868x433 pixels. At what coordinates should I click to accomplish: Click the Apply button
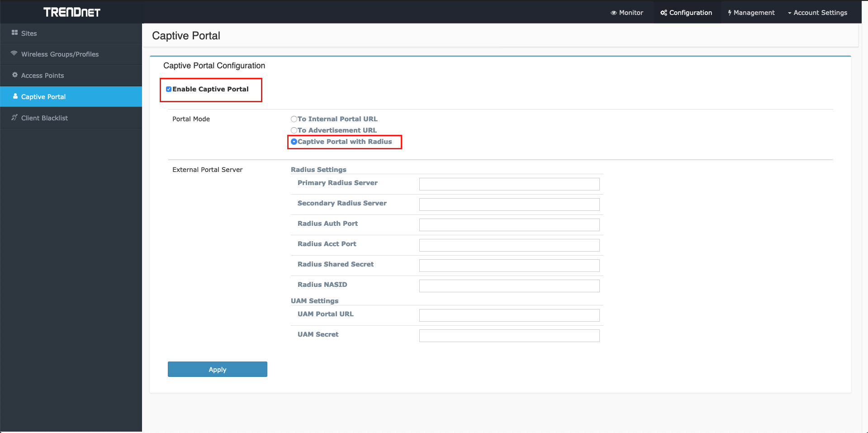[217, 369]
